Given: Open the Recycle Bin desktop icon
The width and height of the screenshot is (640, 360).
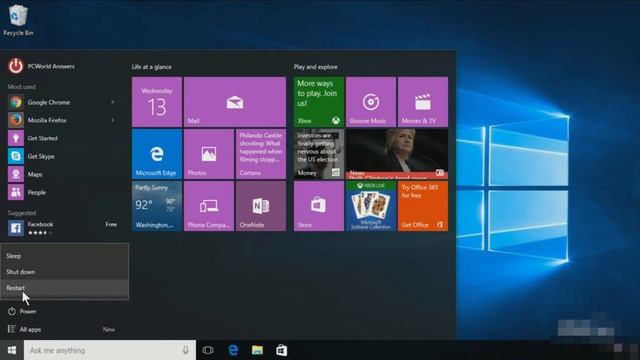Looking at the screenshot, I should (x=18, y=20).
